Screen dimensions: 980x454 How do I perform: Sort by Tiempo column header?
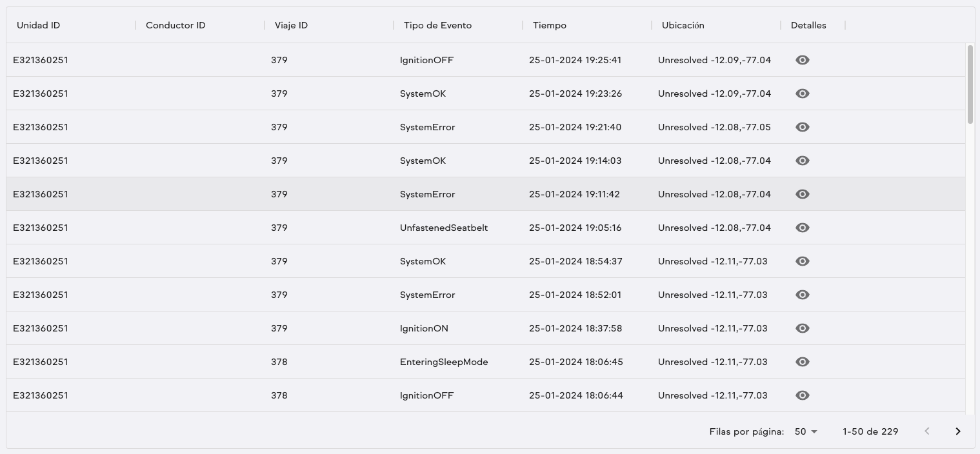tap(550, 25)
